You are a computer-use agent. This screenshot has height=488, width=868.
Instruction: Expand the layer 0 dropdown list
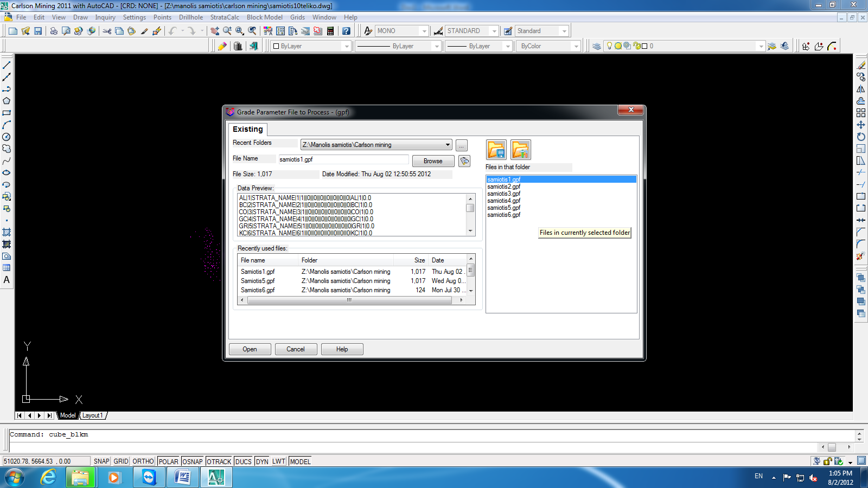point(761,46)
